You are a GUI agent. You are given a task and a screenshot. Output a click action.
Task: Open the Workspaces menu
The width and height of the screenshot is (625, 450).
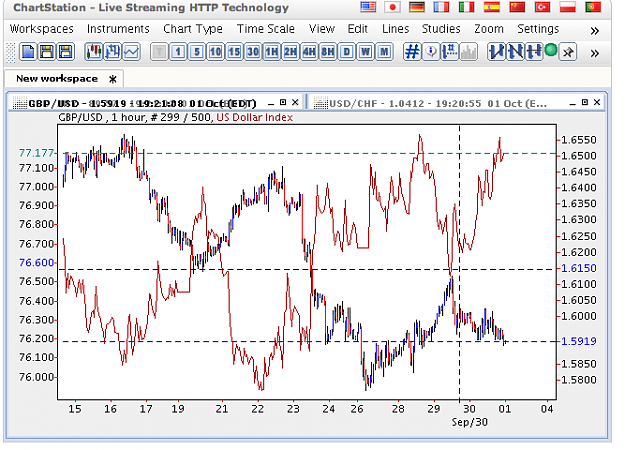[42, 29]
